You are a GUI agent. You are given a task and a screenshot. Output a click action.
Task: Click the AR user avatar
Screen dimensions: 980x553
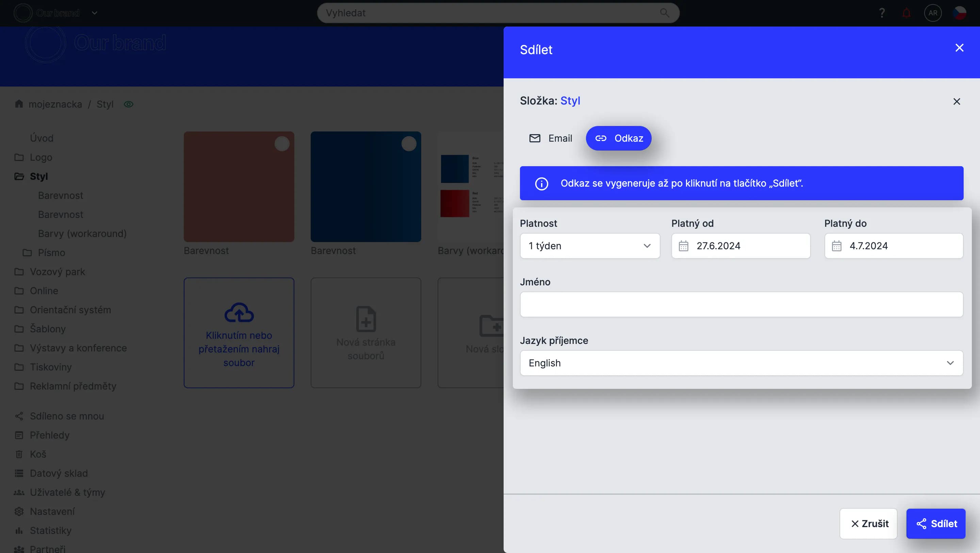(x=932, y=13)
